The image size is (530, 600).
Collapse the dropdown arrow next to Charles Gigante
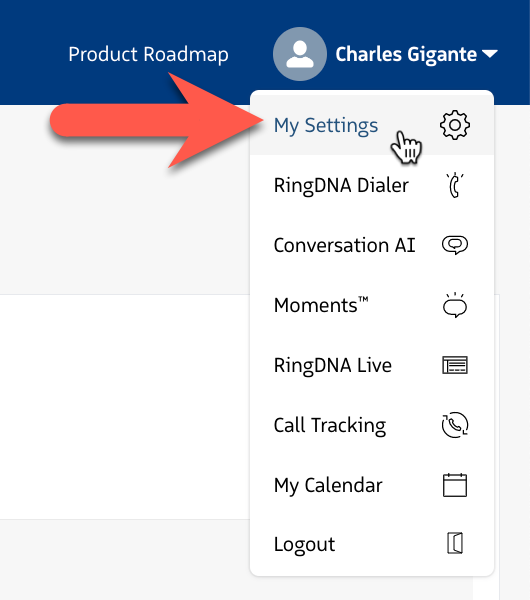pos(490,54)
